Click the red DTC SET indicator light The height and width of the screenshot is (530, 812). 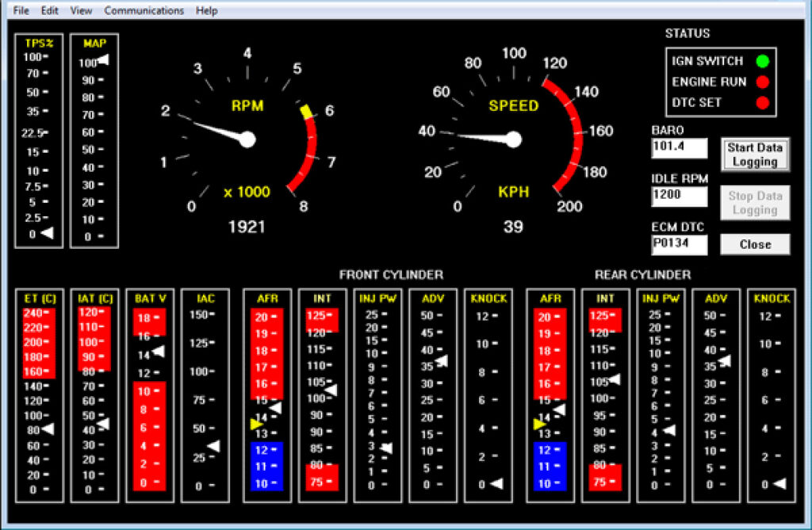click(x=763, y=102)
